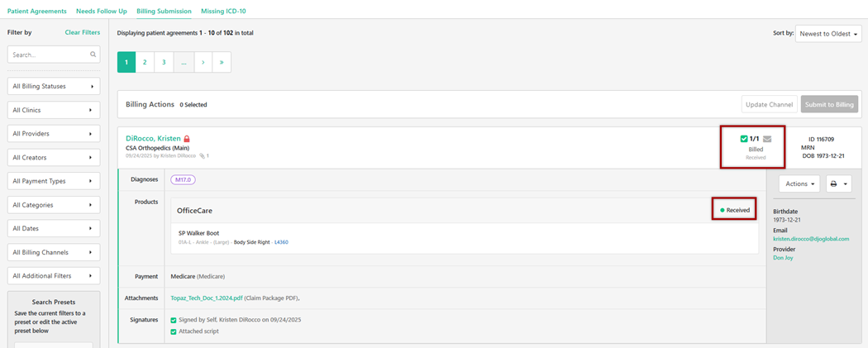
Task: Go to next page using single arrow
Action: coord(203,62)
